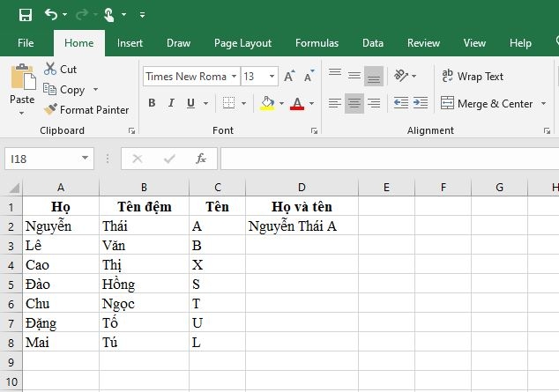The height and width of the screenshot is (392, 559).
Task: Select Bottom Align icon
Action: point(374,76)
